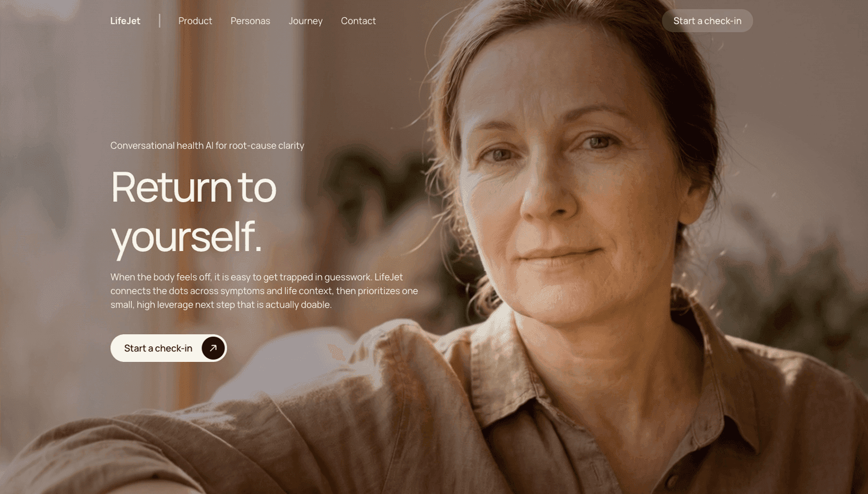Image resolution: width=868 pixels, height=494 pixels.
Task: Click the shirt button near the bottom of the photo
Action: point(671,481)
